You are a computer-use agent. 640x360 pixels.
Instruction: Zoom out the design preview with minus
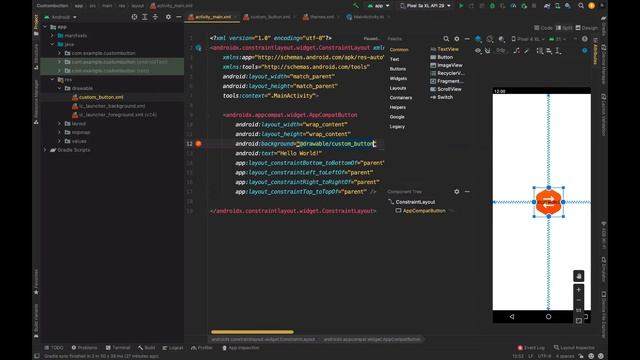pyautogui.click(x=579, y=300)
